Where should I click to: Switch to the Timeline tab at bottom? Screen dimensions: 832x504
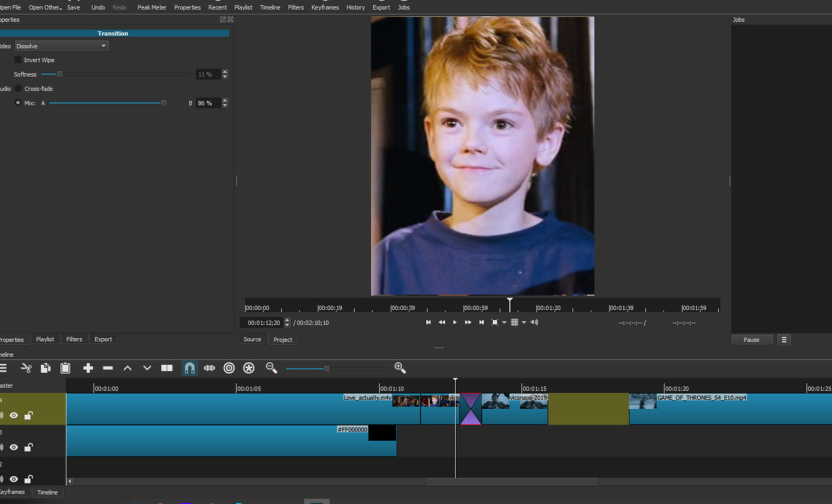(47, 492)
